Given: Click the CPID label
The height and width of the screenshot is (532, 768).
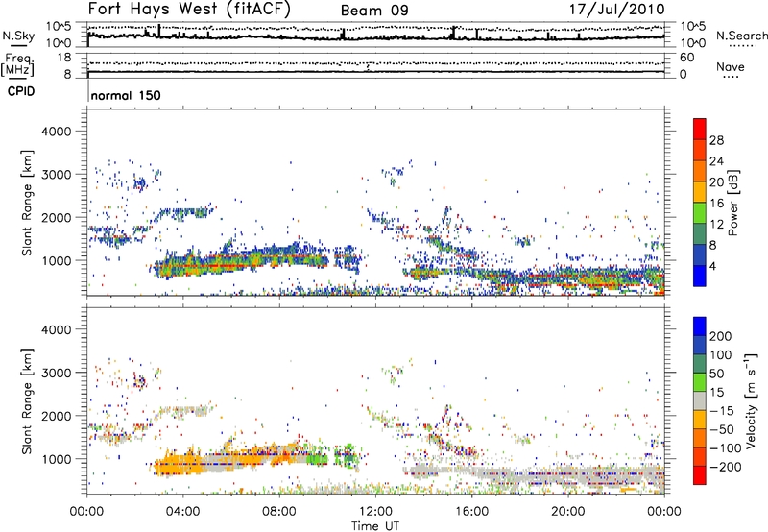Looking at the screenshot, I should [x=20, y=91].
